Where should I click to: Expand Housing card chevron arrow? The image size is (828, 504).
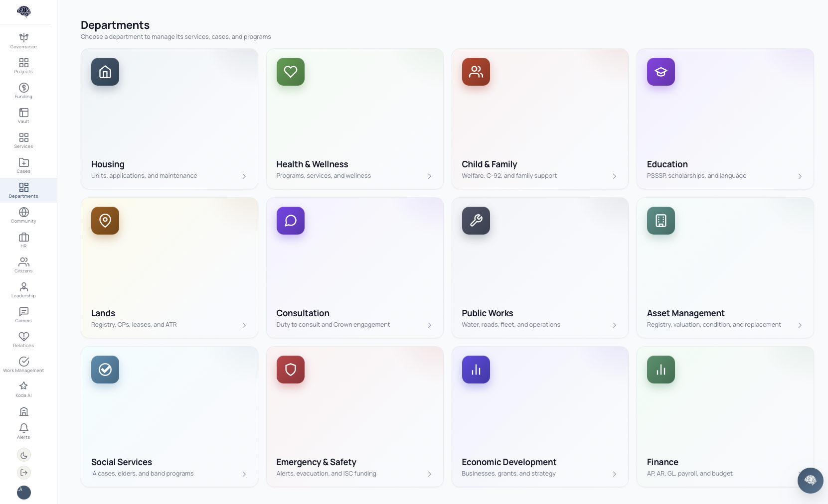(244, 176)
